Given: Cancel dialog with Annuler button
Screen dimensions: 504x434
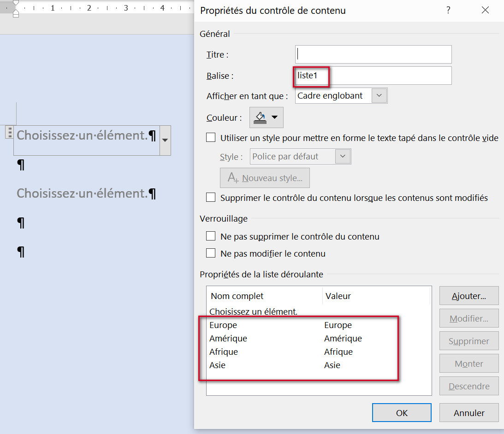Looking at the screenshot, I should (468, 413).
